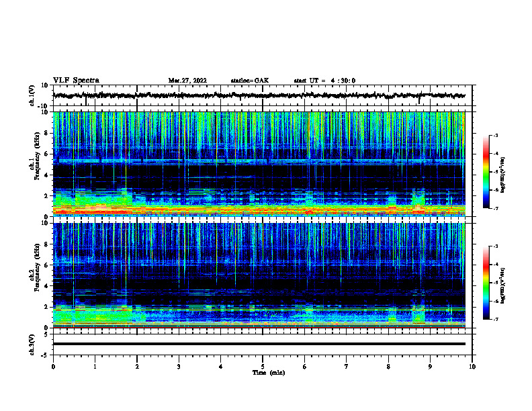Click the "-4" label on lower color scale
The width and height of the screenshot is (532, 411).
click(x=495, y=265)
